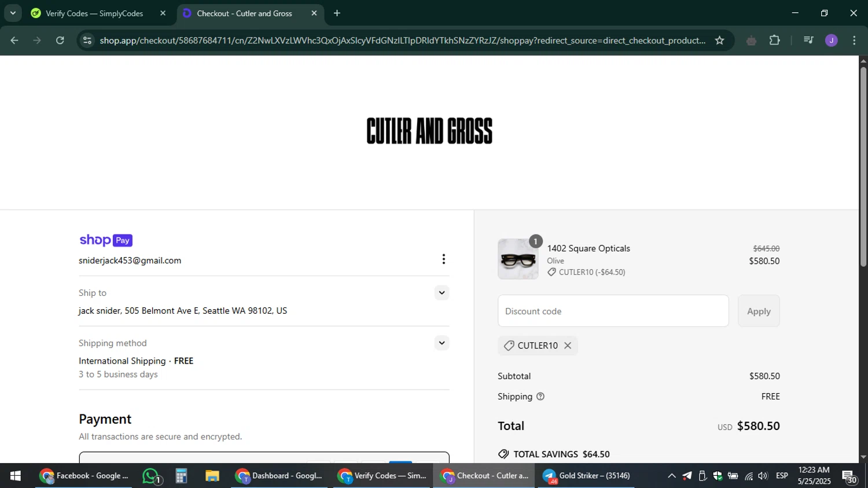Open site information icon in address bar
This screenshot has height=488, width=868.
(x=87, y=41)
